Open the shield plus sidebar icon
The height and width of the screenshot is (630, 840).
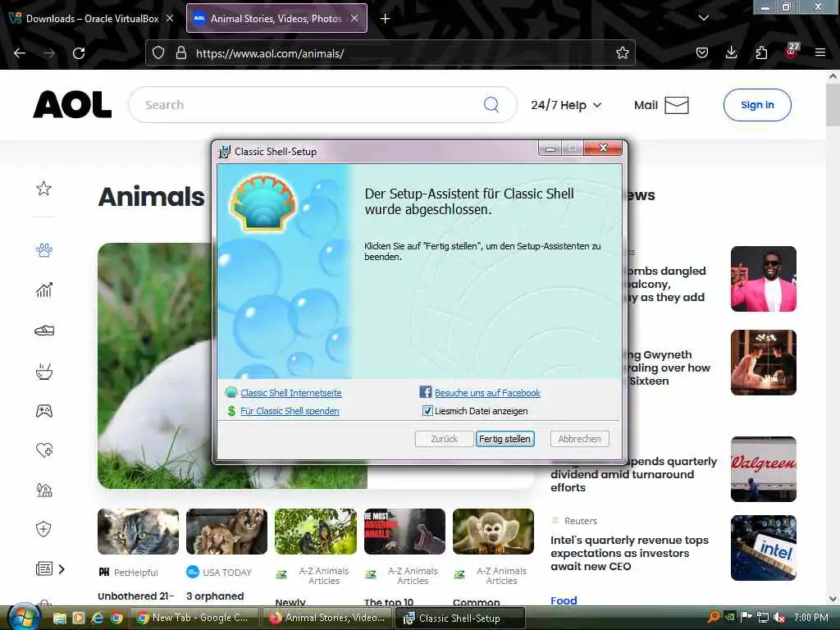(x=44, y=529)
